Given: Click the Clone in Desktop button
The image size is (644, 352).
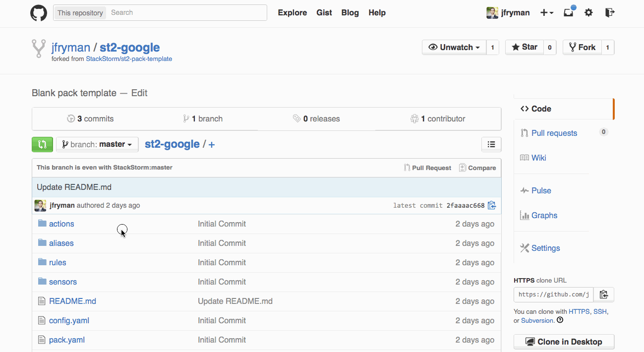Looking at the screenshot, I should (x=564, y=342).
